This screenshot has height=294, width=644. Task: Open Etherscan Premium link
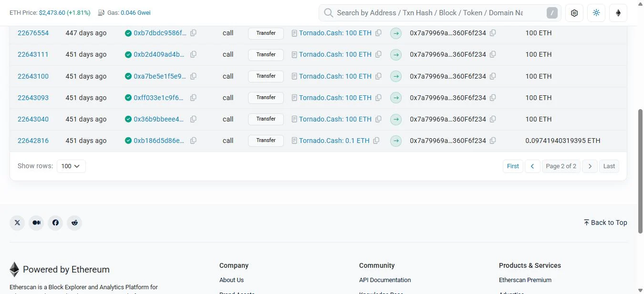[x=525, y=280]
